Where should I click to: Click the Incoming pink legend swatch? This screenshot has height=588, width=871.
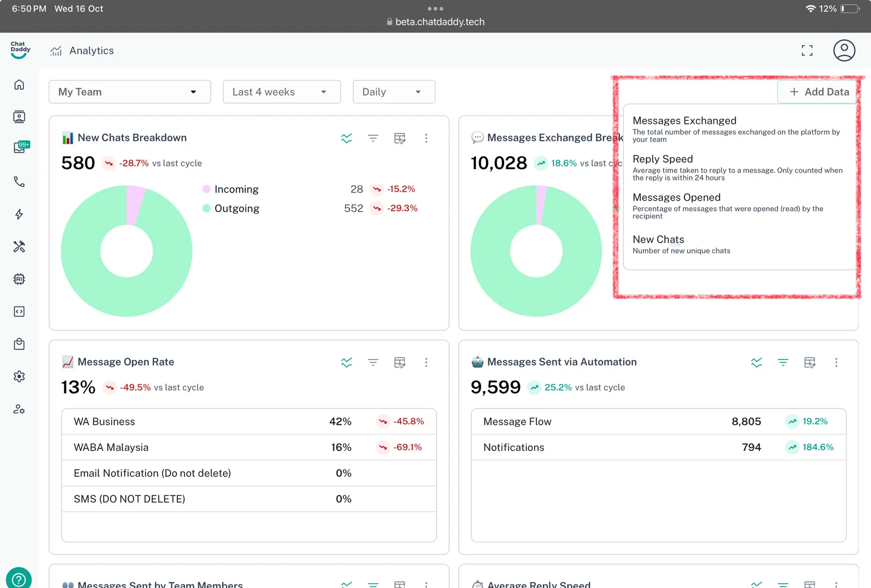(207, 189)
